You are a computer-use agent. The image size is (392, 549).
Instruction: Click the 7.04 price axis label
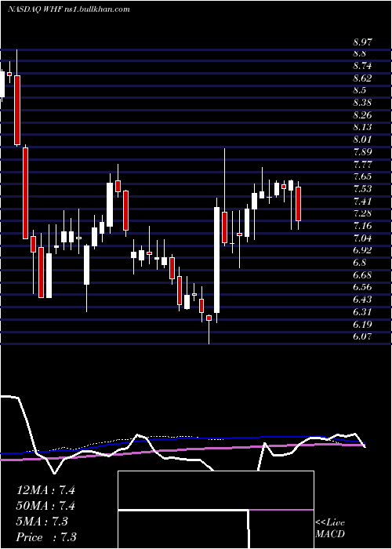pyautogui.click(x=362, y=238)
